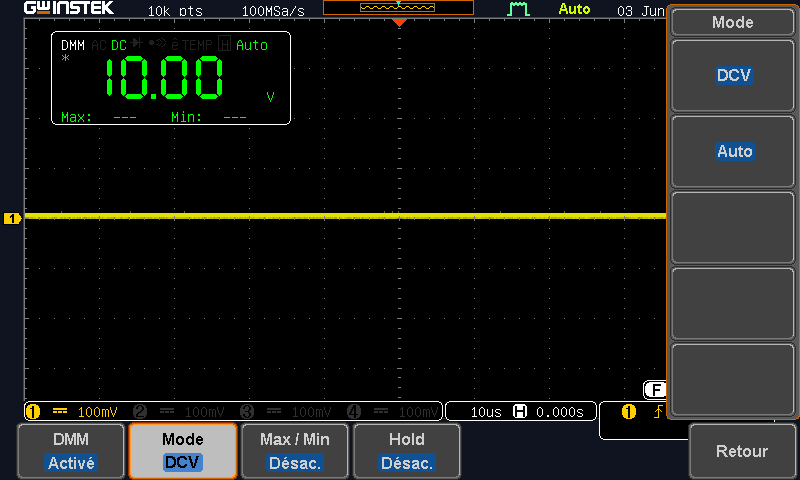Click the green Auto label in DMM panel

coord(252,45)
